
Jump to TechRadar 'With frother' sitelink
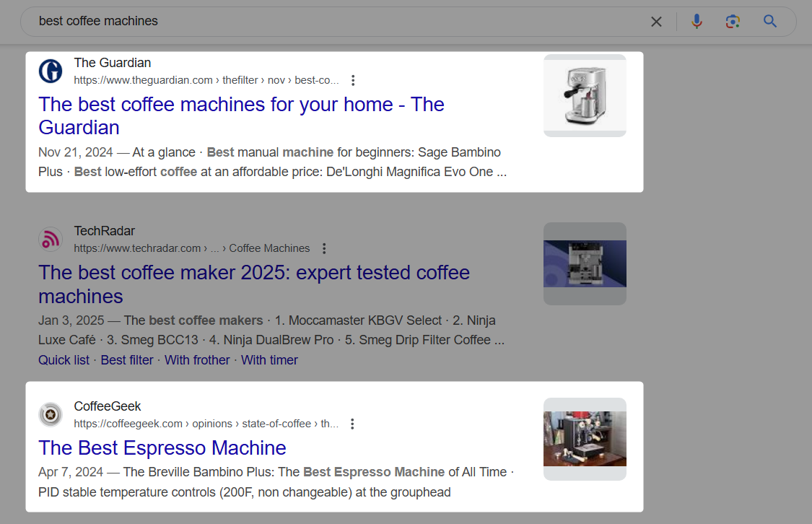click(x=197, y=360)
